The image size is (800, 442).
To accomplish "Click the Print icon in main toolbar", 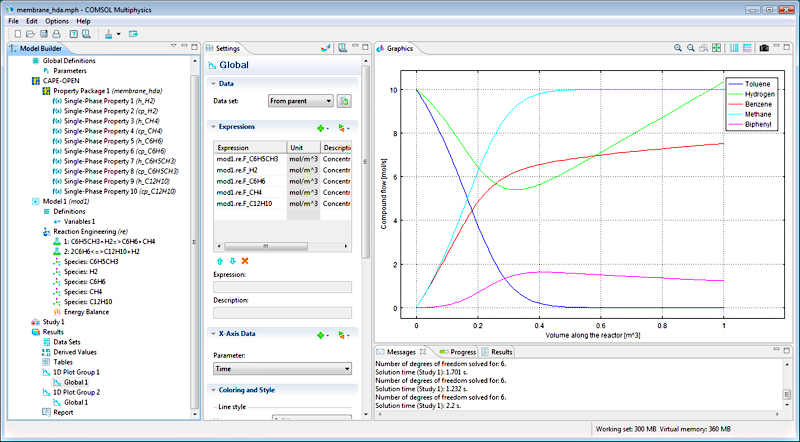I will [57, 34].
